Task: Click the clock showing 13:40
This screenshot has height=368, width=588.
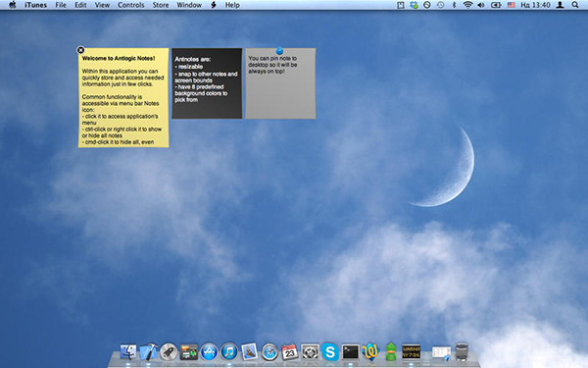Action: click(x=535, y=5)
